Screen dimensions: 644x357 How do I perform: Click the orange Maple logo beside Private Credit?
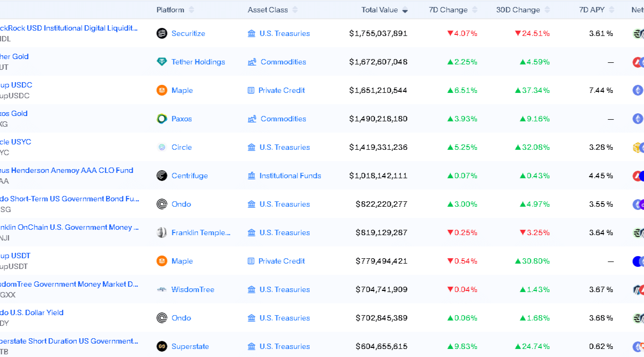(x=162, y=90)
